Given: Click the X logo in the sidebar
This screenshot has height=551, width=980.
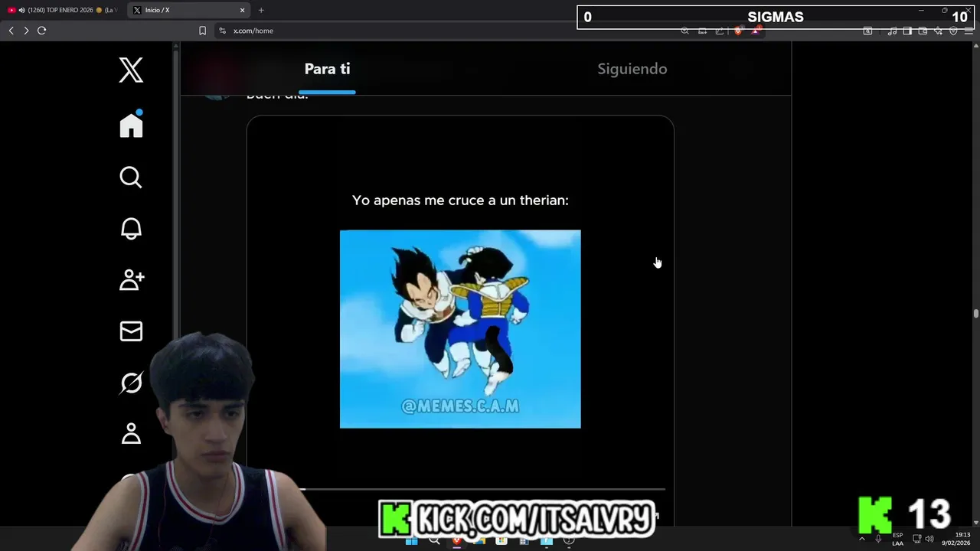Looking at the screenshot, I should [x=131, y=70].
